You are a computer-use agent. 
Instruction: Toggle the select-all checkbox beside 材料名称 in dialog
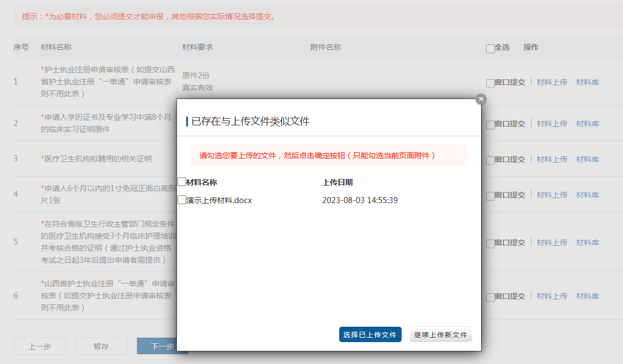tap(182, 182)
